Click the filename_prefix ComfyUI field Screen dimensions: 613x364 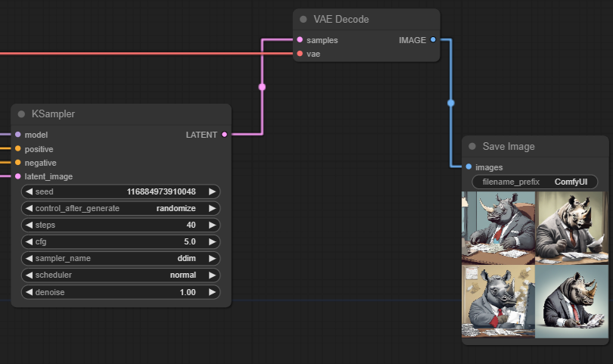[x=535, y=182]
